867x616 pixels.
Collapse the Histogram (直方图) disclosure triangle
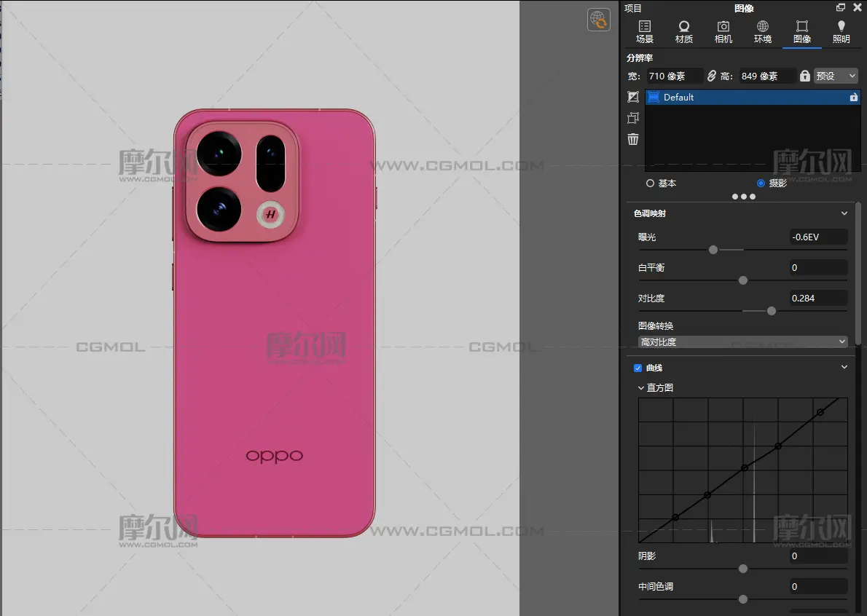641,388
